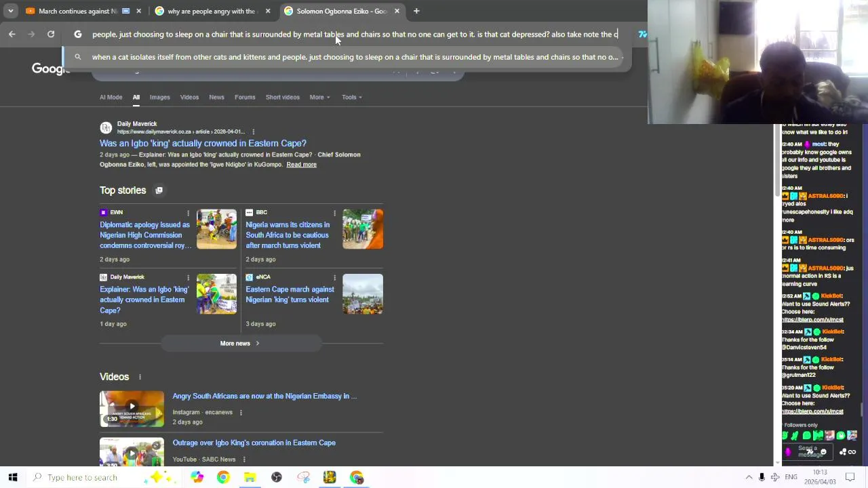The image size is (868, 488).
Task: Open the Videos results tab
Action: click(x=189, y=97)
